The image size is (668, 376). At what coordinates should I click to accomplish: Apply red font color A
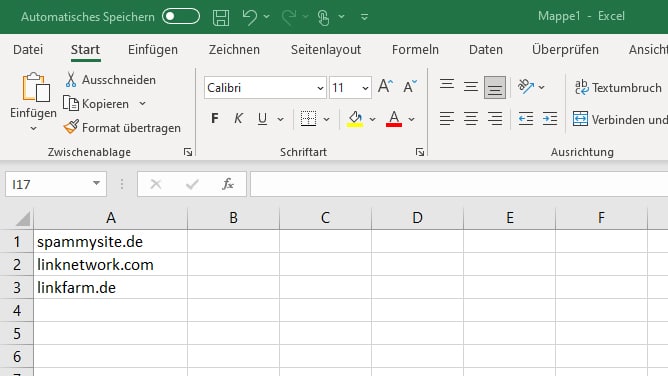(x=394, y=118)
